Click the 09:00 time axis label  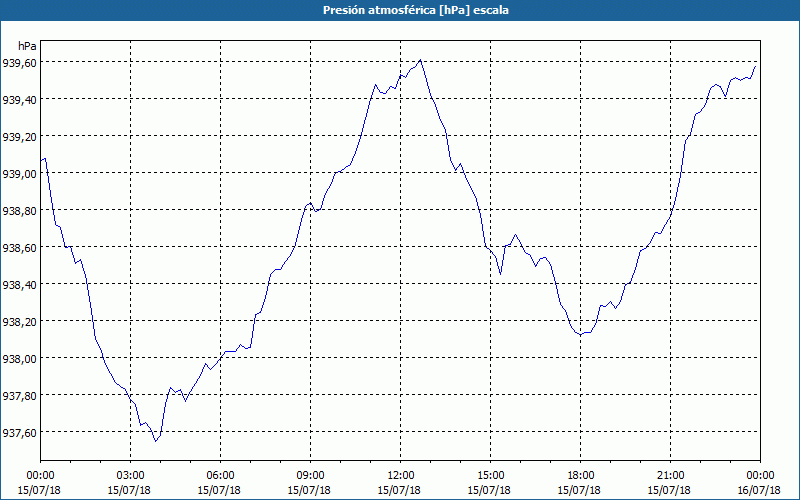[x=311, y=476]
